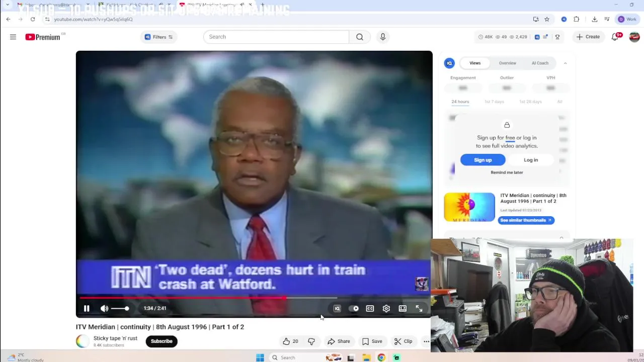Follow the 'free' sign-up link
Image resolution: width=644 pixels, height=362 pixels.
click(x=510, y=138)
